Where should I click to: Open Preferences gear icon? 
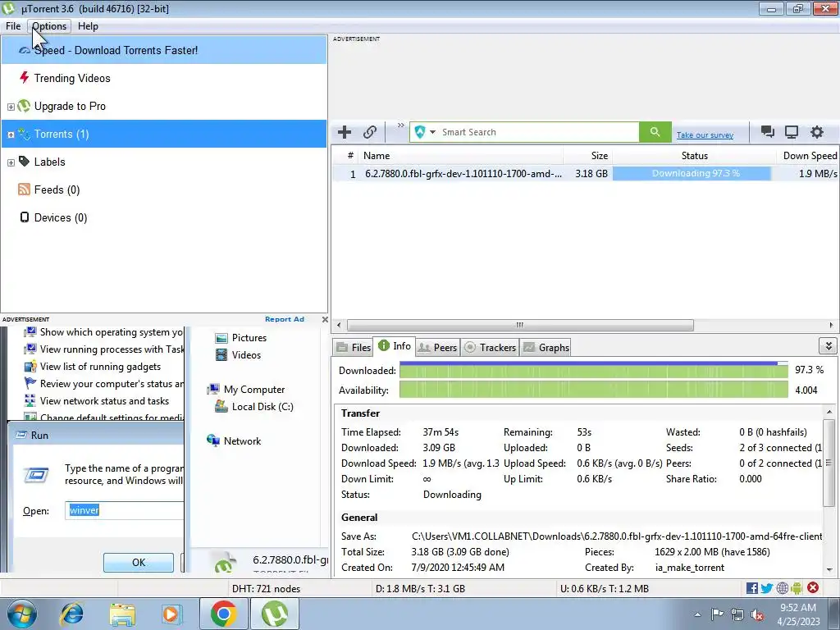816,132
